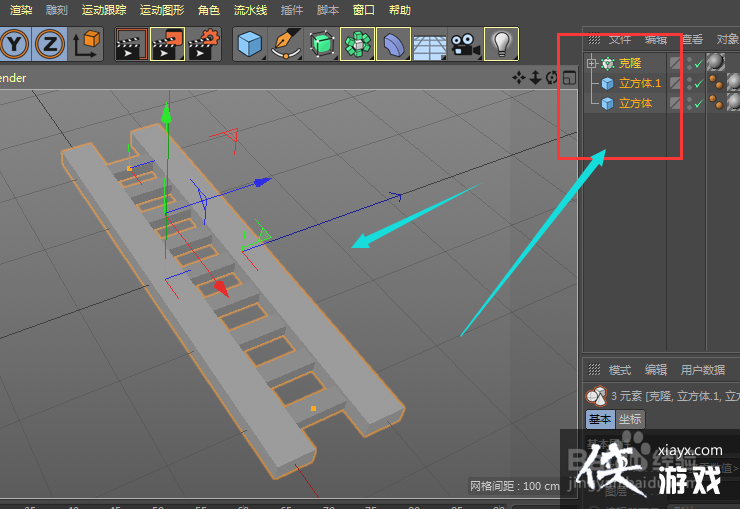This screenshot has height=509, width=740.
Task: Toggle the green enable checkmark for 立方体
Action: 699,103
